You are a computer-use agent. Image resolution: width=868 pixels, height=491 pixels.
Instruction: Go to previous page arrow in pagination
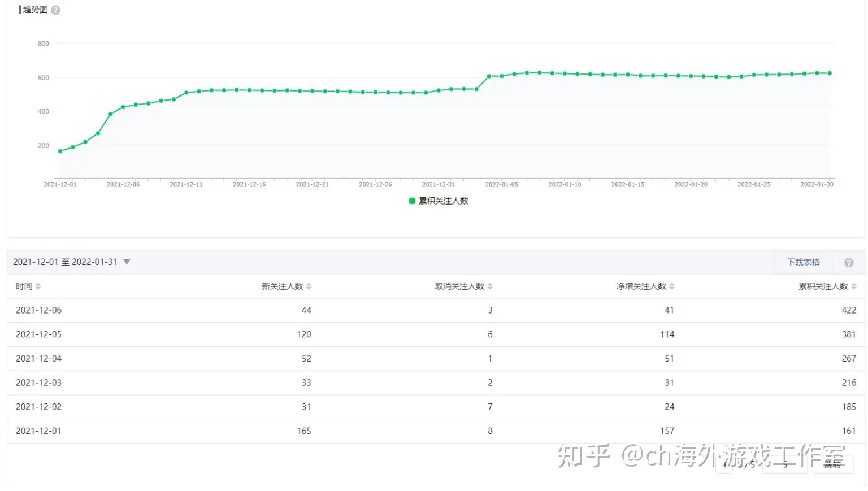click(x=725, y=464)
